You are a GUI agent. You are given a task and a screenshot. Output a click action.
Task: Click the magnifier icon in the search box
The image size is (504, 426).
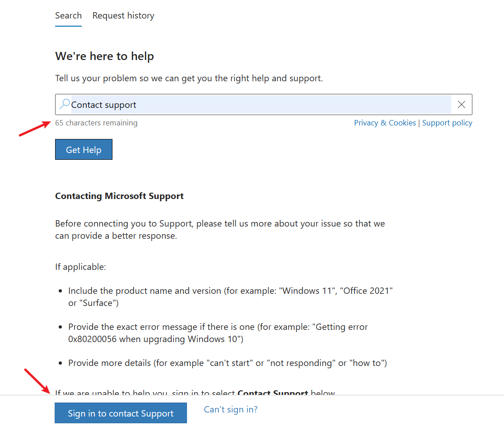coord(65,104)
